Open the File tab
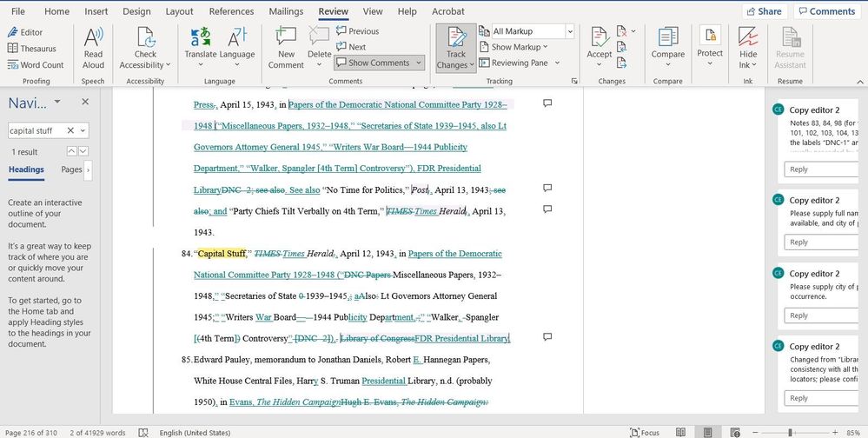This screenshot has width=868, height=438. pyautogui.click(x=17, y=11)
